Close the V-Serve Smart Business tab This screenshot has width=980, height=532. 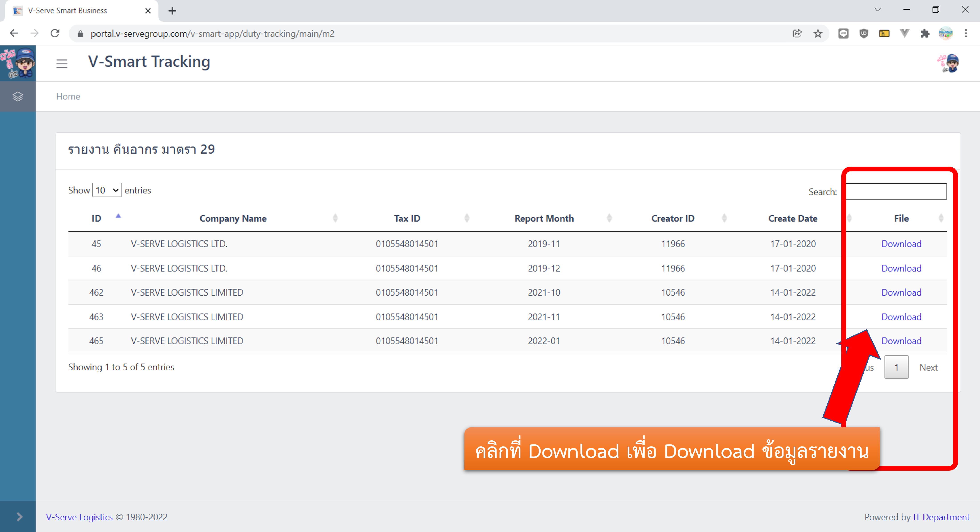[148, 11]
